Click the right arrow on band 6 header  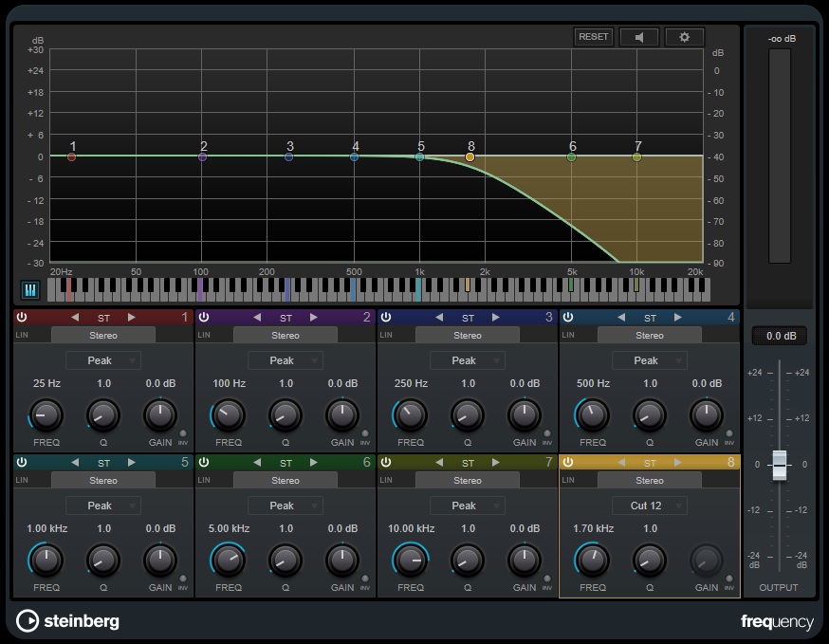[x=314, y=463]
